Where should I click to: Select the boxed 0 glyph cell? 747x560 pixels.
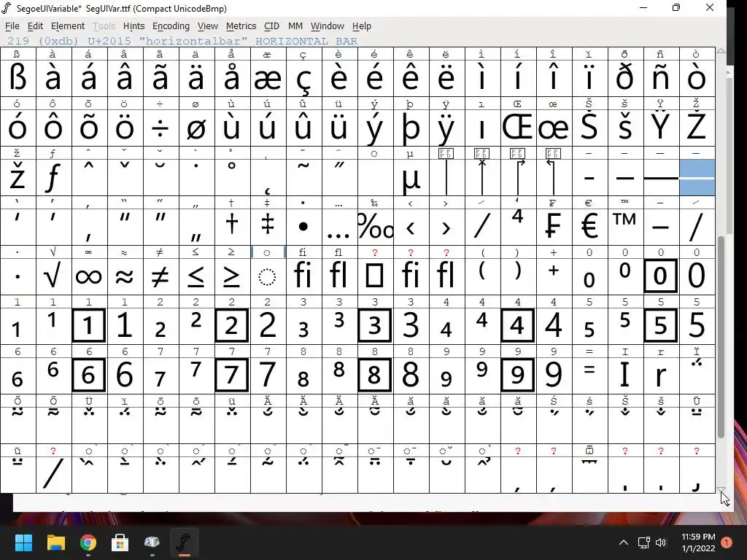pyautogui.click(x=661, y=276)
